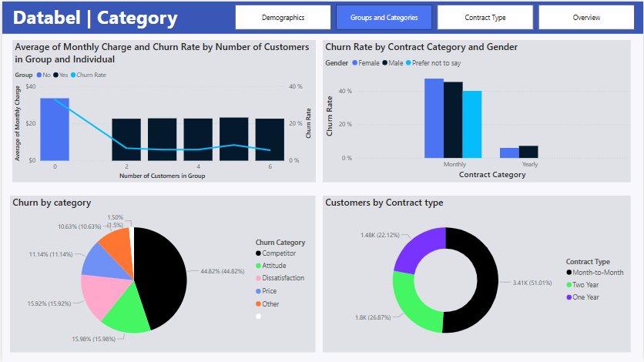Click the Group 'No' legend swatch
This screenshot has width=644, height=362.
coord(39,75)
